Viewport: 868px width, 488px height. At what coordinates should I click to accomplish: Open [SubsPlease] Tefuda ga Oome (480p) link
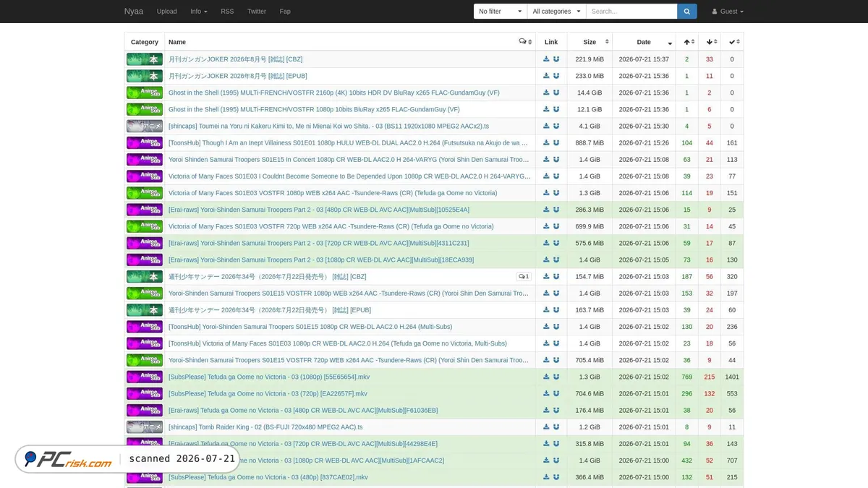pos(268,477)
